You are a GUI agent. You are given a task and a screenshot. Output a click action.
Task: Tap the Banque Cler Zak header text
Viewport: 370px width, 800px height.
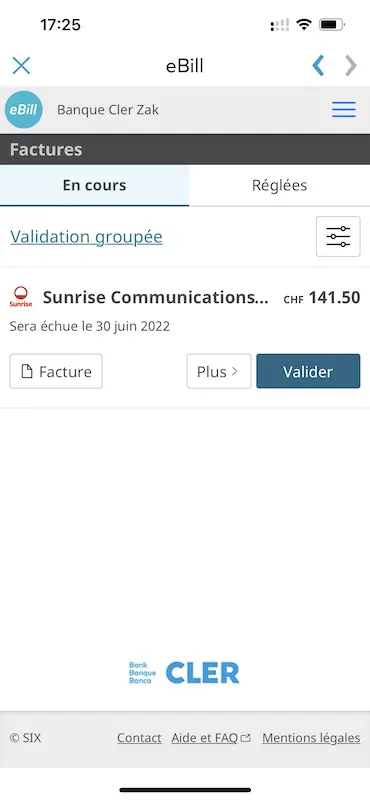pos(108,110)
